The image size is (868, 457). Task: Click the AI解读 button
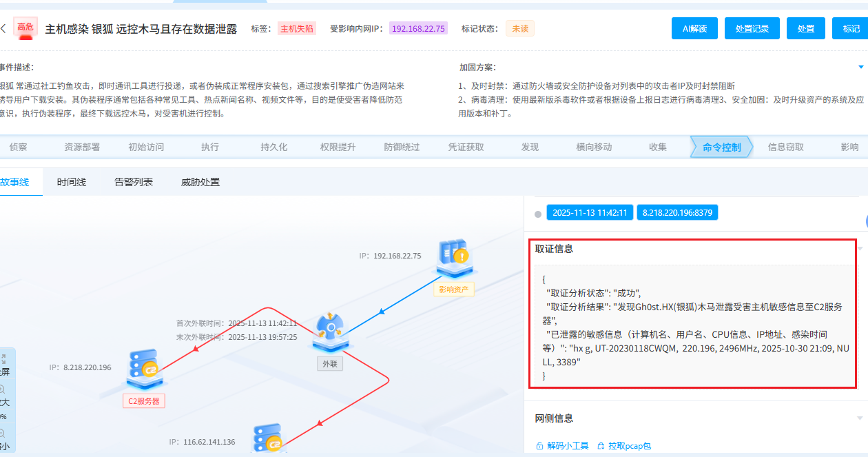coord(694,28)
